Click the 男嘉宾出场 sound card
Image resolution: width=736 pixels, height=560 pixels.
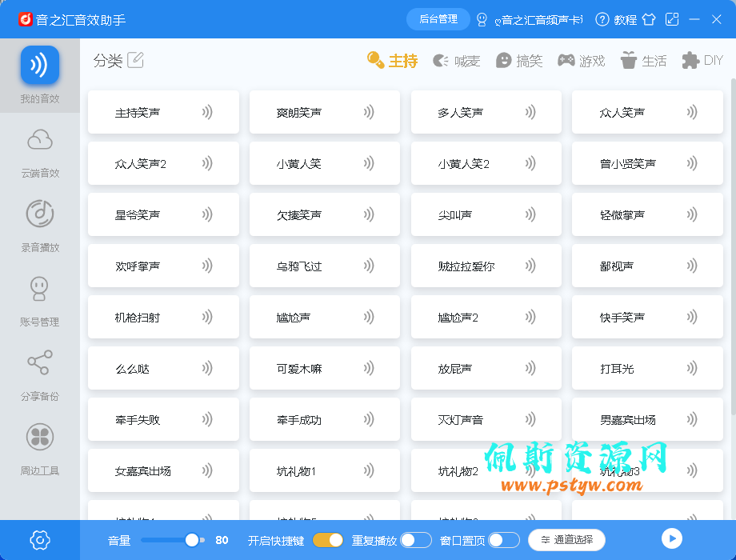647,419
